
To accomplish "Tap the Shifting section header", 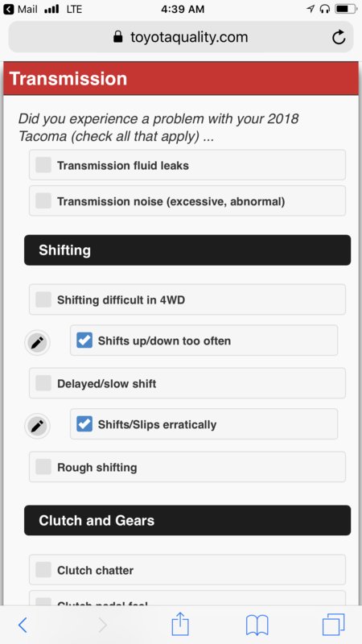I will [187, 250].
